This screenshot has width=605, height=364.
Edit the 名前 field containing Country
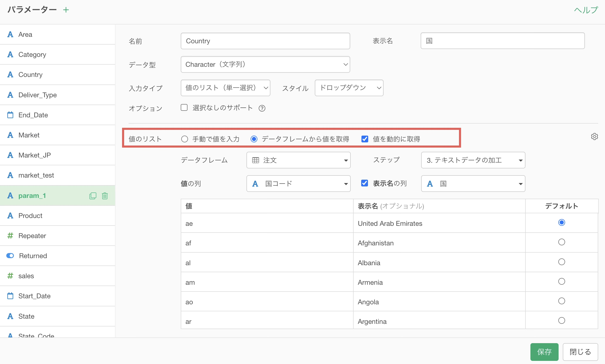point(265,41)
